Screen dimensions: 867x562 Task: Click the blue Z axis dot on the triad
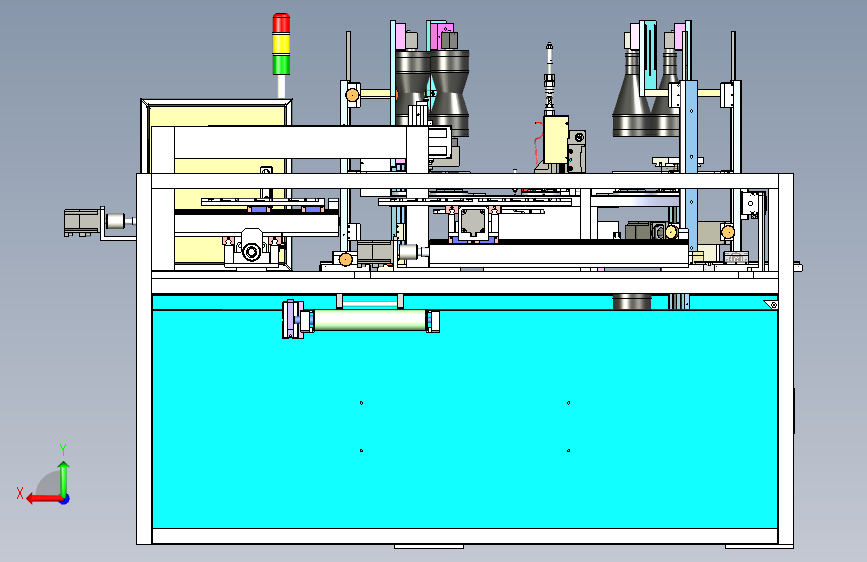pyautogui.click(x=65, y=499)
